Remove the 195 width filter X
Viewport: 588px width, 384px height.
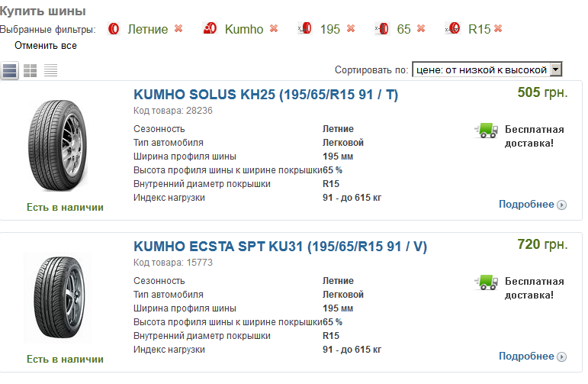[351, 29]
